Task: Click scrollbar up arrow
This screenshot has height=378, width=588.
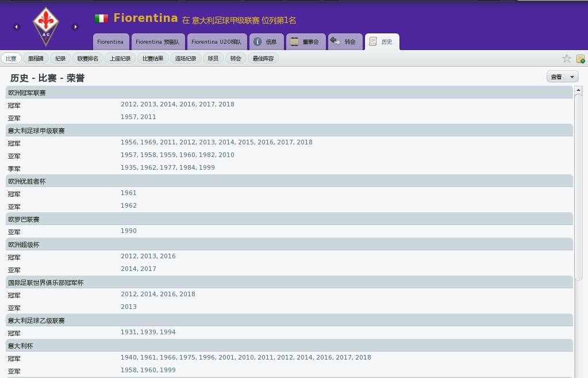Action: coord(578,90)
